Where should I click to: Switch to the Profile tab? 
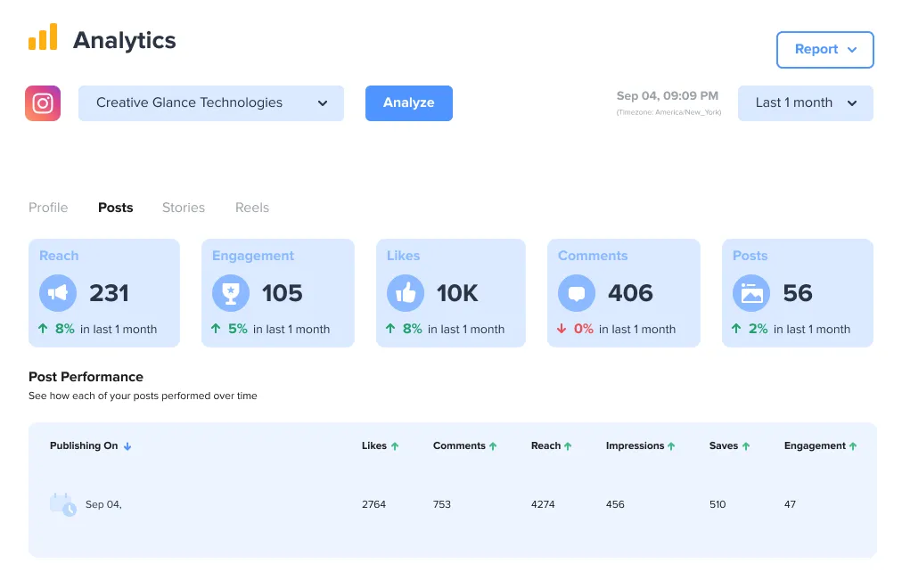click(48, 208)
